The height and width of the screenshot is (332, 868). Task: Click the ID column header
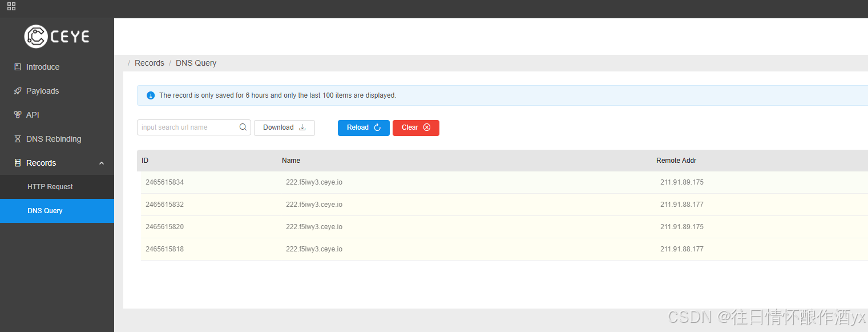click(145, 161)
